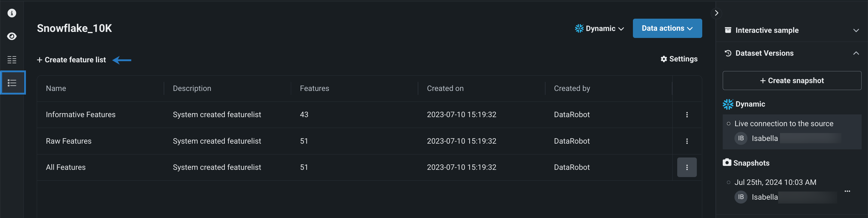Collapse the right panel with the chevron arrow
This screenshot has width=868, height=218.
pos(716,13)
